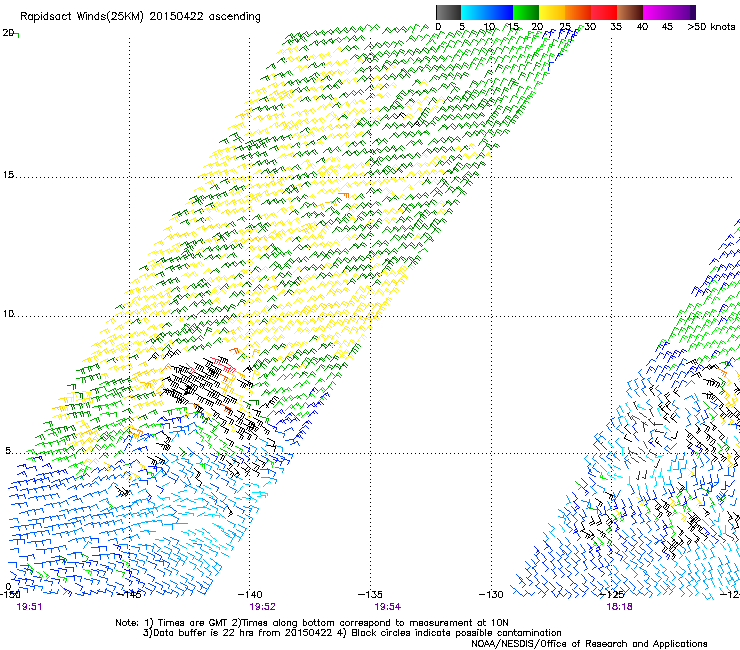Click the latitude label '15' on left axis
Screen dimensions: 740x650
click(8, 175)
